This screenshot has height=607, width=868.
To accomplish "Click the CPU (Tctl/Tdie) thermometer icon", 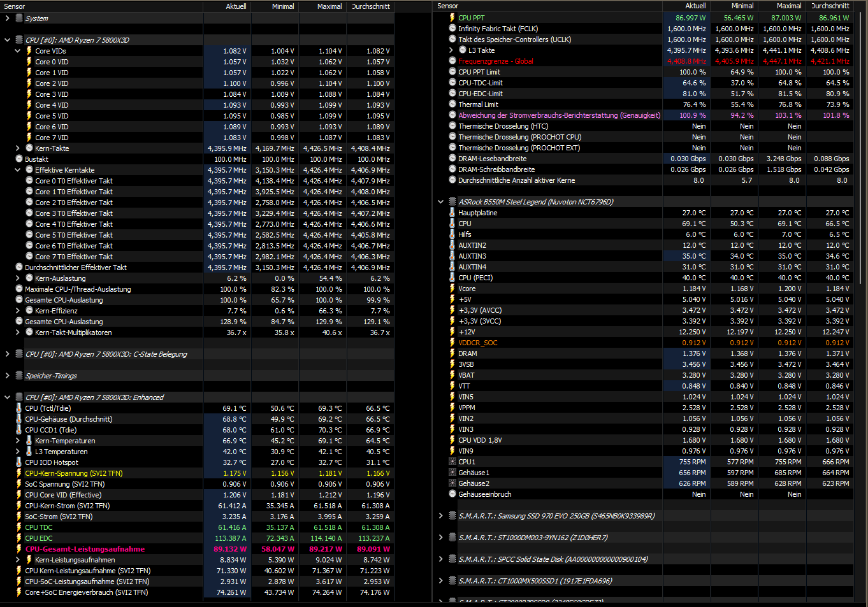I will (19, 408).
